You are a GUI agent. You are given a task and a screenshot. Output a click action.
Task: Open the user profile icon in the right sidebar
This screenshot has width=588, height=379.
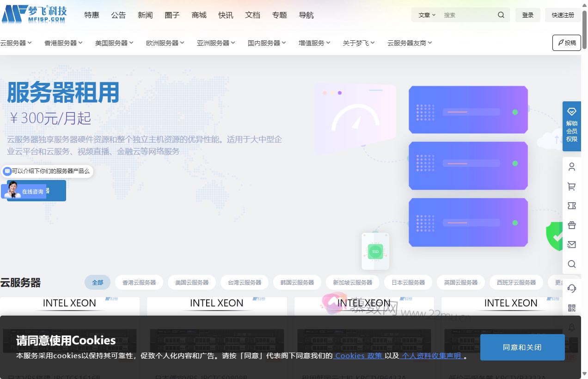tap(572, 167)
